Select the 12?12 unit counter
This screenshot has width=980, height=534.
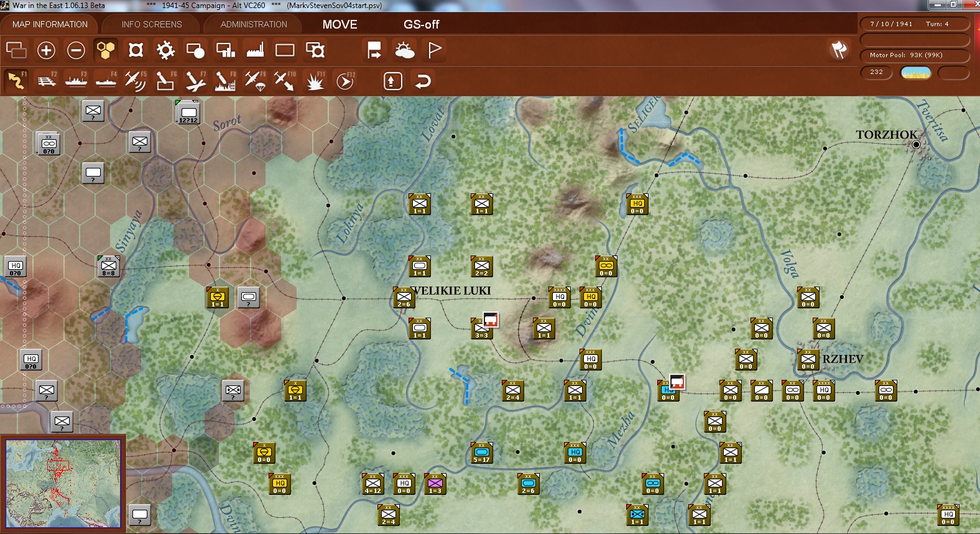(188, 112)
